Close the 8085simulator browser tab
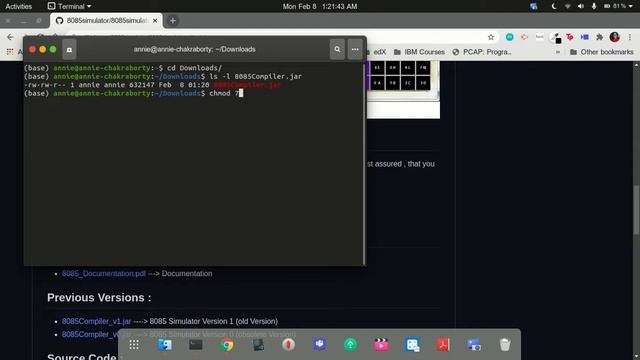640x360 pixels. click(x=155, y=20)
